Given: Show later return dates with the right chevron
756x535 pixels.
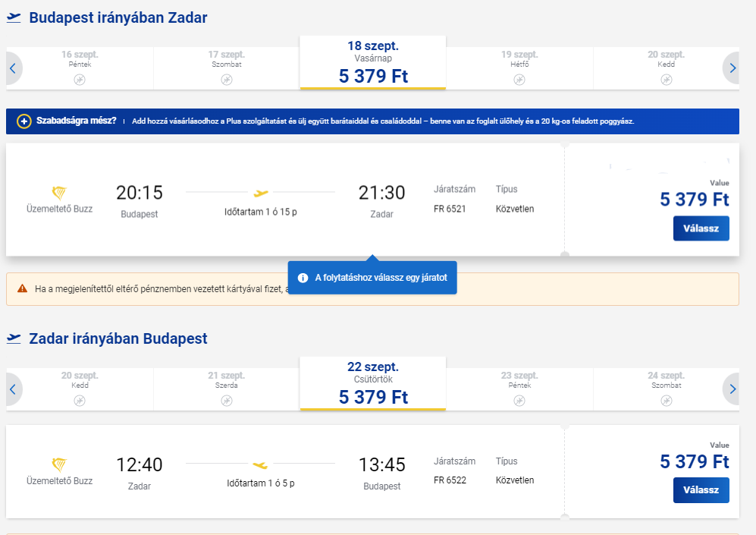Looking at the screenshot, I should point(732,389).
